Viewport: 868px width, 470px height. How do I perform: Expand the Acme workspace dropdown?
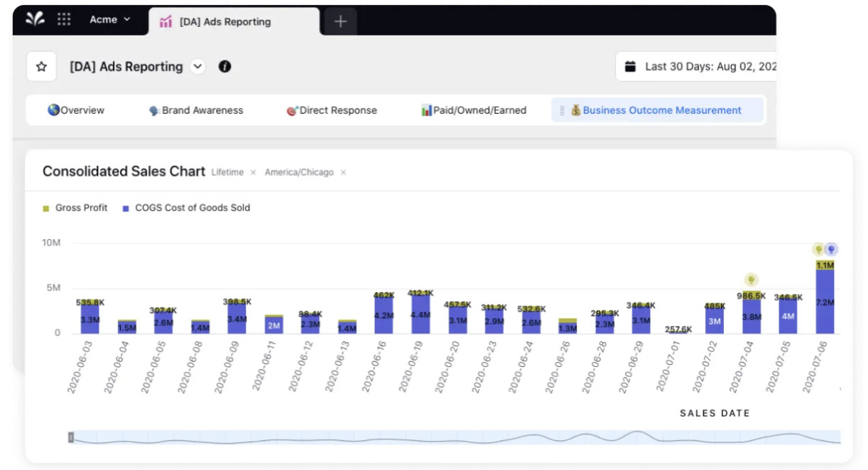(110, 20)
